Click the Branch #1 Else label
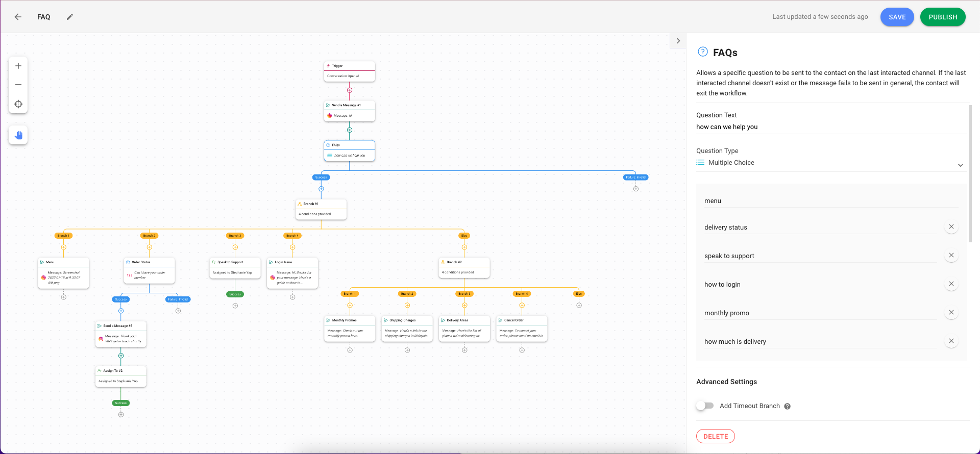This screenshot has height=454, width=980. (464, 236)
